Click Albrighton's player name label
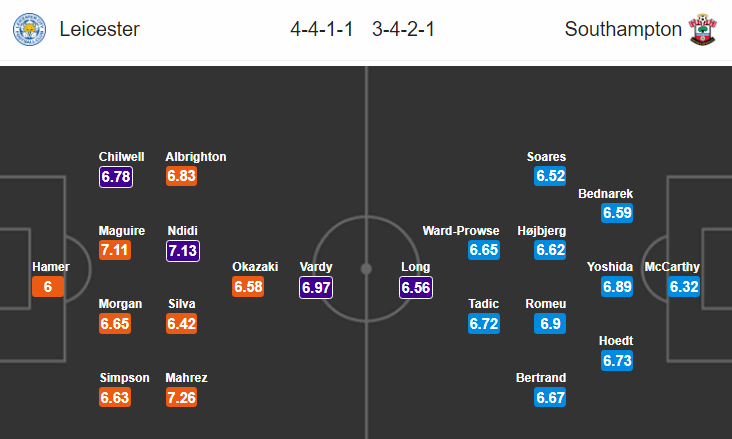The width and height of the screenshot is (732, 439). click(x=196, y=157)
